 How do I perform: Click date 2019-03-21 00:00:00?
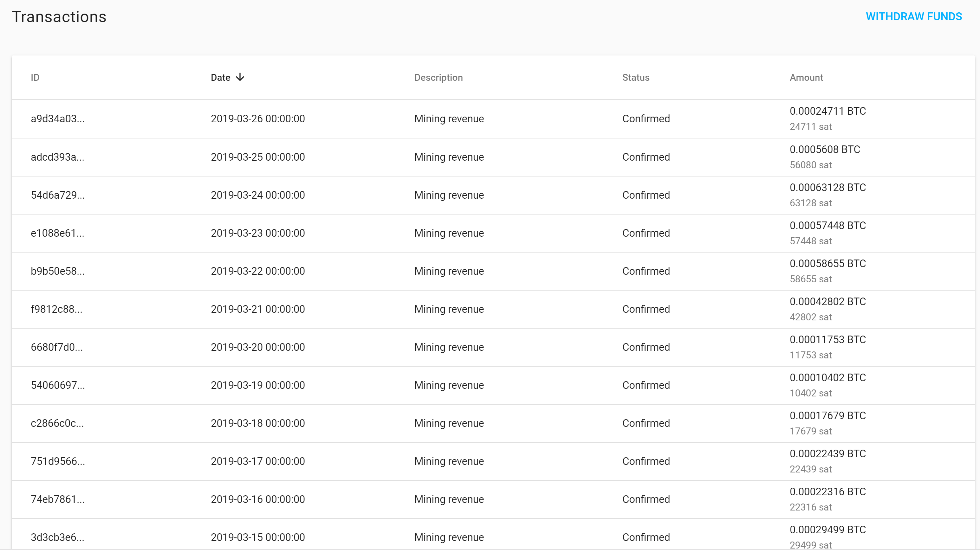[x=257, y=309]
